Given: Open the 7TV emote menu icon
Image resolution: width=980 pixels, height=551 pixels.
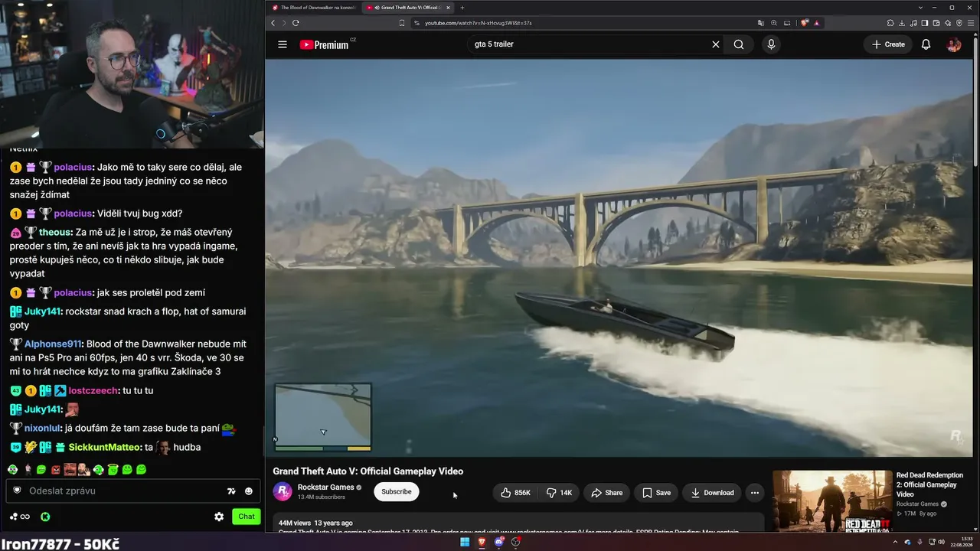Looking at the screenshot, I should (x=231, y=491).
